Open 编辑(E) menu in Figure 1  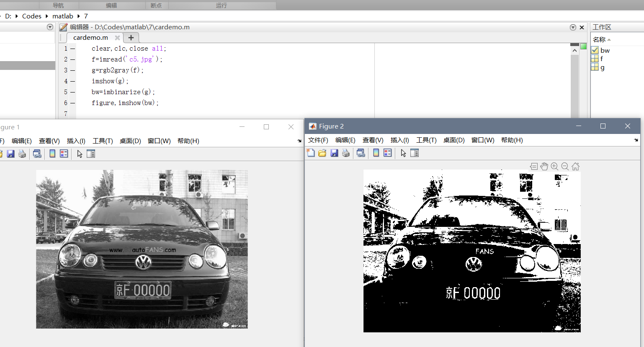(22, 141)
